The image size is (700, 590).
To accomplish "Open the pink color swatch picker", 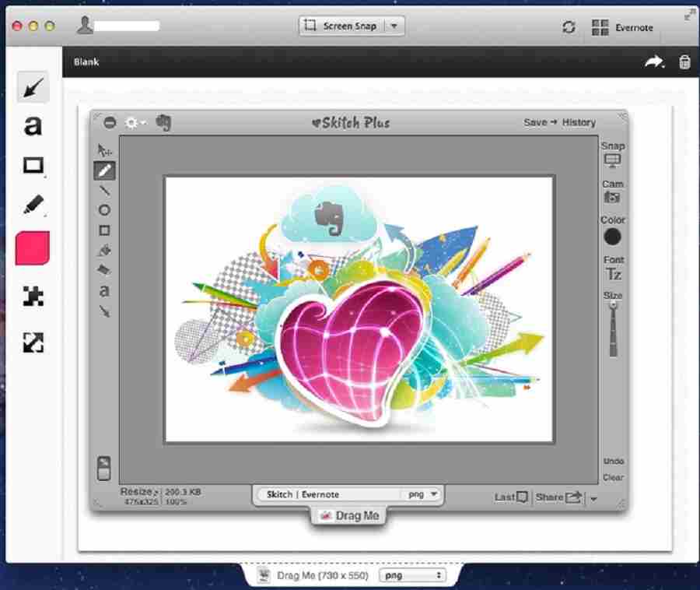I will [32, 248].
